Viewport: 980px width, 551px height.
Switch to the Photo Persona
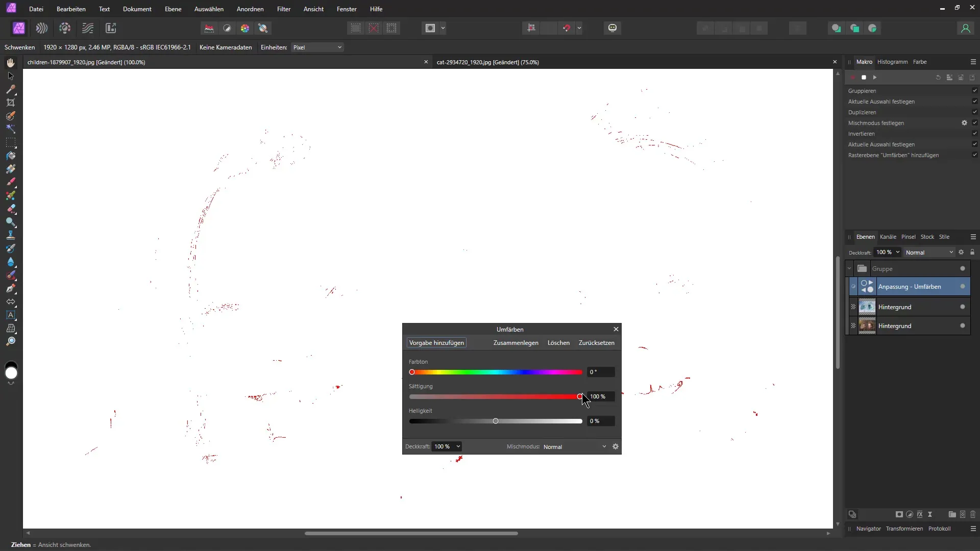(x=19, y=28)
